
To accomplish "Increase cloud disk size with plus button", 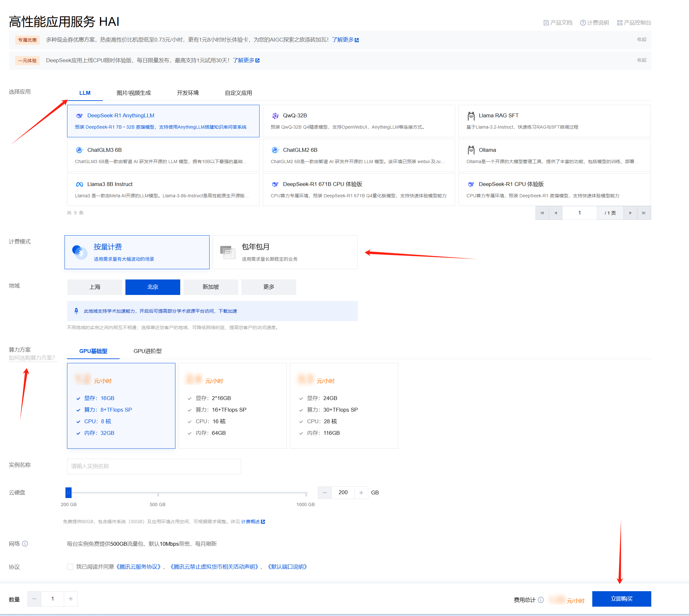I will pos(361,493).
